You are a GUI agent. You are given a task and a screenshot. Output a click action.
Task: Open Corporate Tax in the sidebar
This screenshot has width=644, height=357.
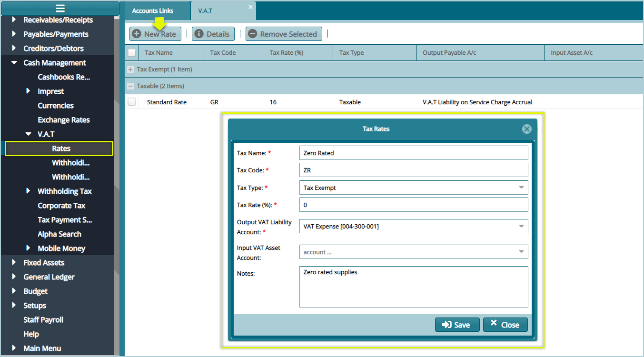pos(61,206)
